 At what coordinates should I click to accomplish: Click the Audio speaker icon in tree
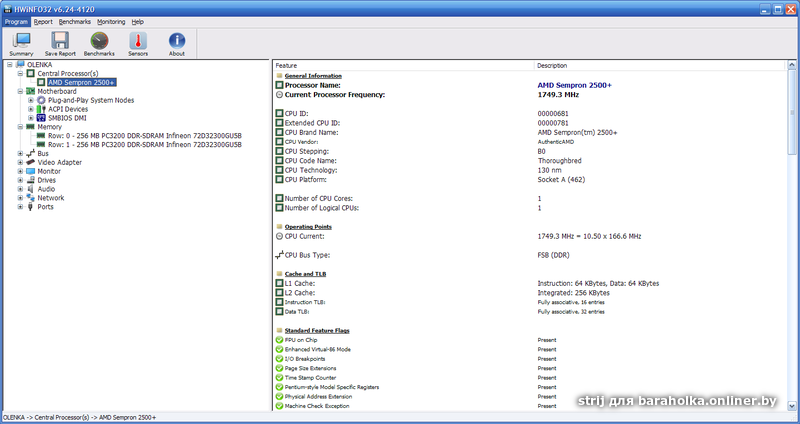tap(31, 189)
